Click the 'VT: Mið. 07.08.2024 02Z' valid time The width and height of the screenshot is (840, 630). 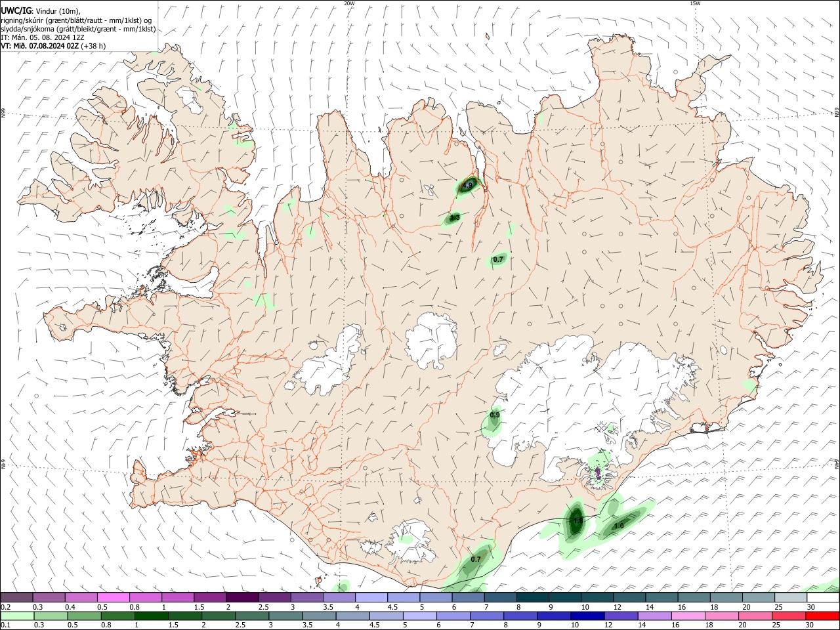pos(40,46)
